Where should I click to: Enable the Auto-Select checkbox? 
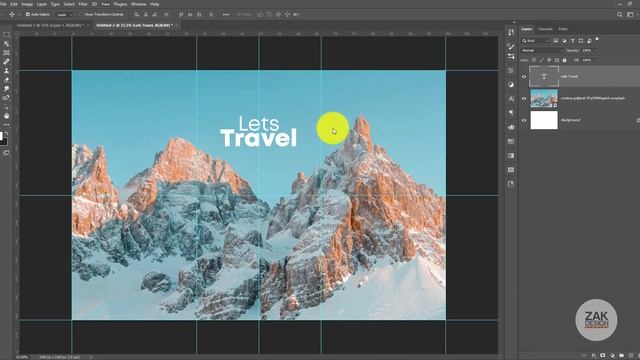click(x=28, y=14)
